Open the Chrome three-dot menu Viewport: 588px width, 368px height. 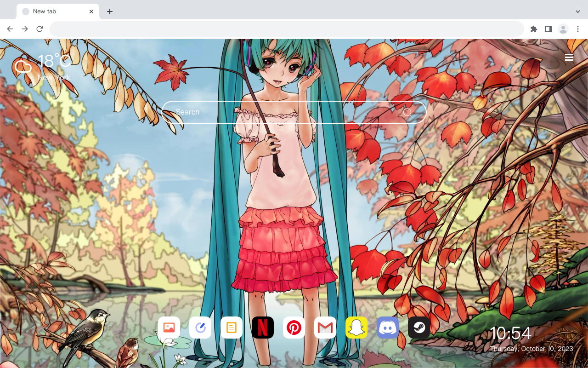tap(578, 29)
